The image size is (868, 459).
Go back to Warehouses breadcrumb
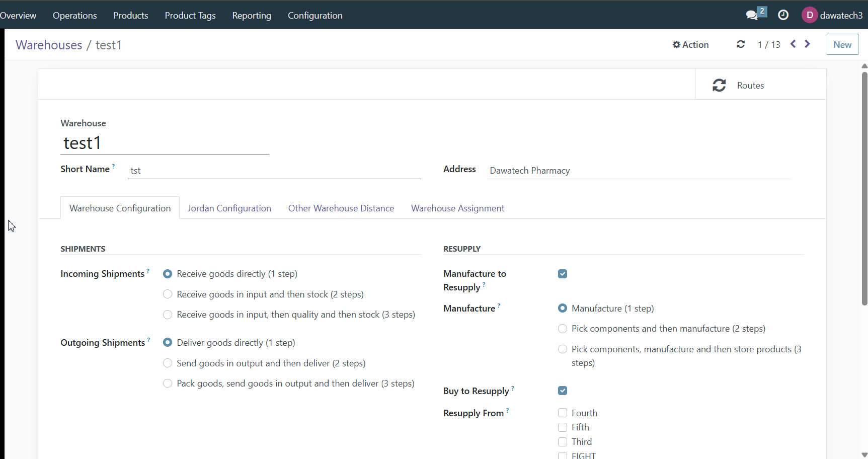[49, 45]
